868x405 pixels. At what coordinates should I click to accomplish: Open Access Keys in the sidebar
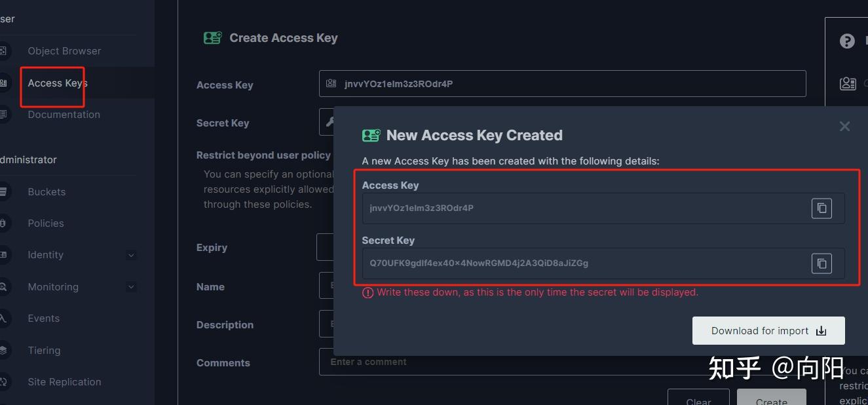[x=57, y=83]
